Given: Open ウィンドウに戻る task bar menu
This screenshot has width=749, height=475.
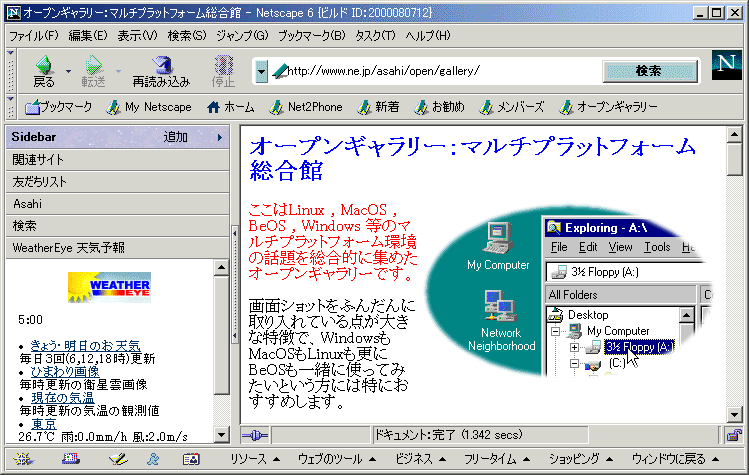Looking at the screenshot, I should pos(675,459).
